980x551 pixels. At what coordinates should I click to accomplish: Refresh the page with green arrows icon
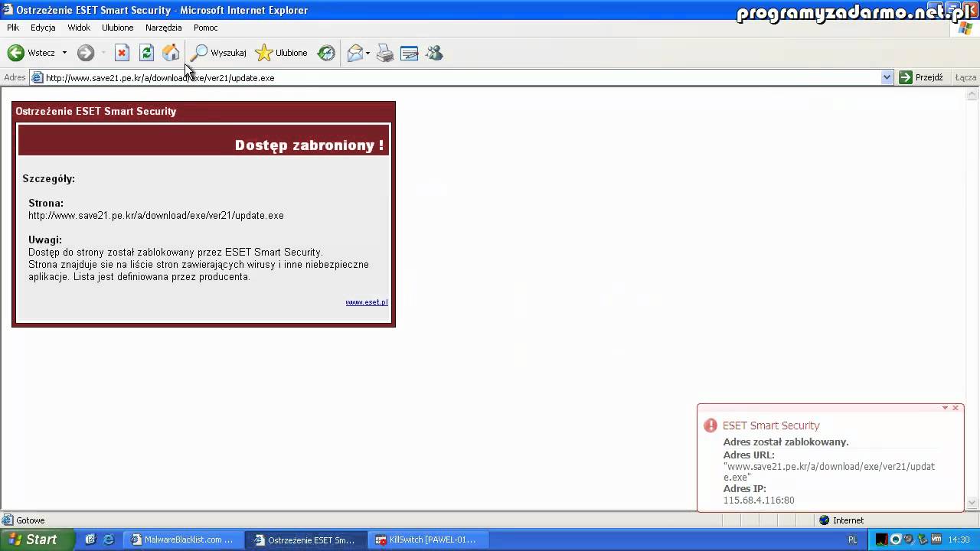[146, 53]
